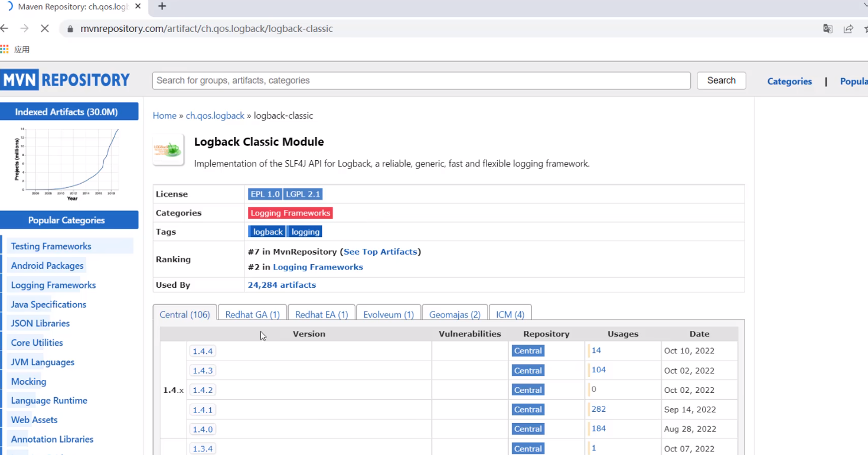Screen dimensions: 868x455
Task: Go to Home breadcrumb link
Action: pos(164,115)
